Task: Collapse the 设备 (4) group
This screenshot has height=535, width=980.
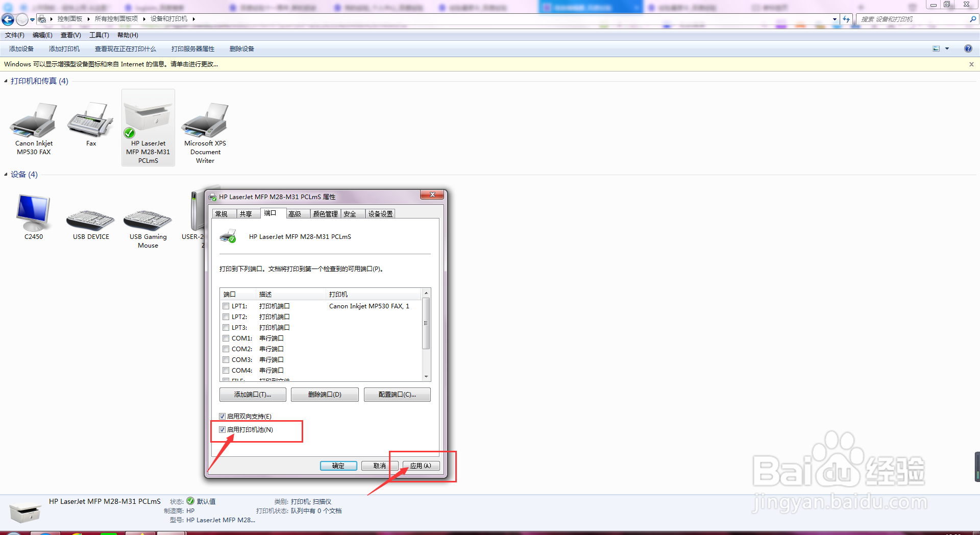Action: tap(6, 175)
